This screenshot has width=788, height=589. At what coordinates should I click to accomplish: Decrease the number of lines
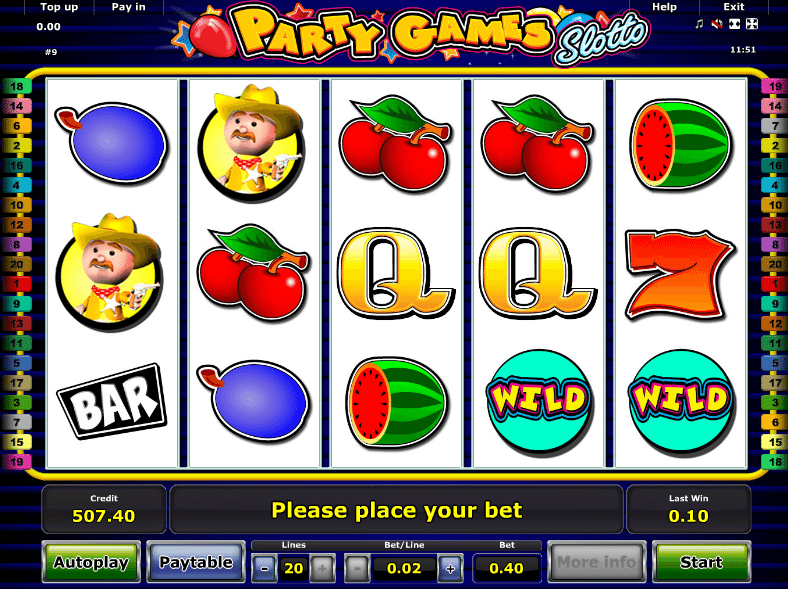point(264,568)
